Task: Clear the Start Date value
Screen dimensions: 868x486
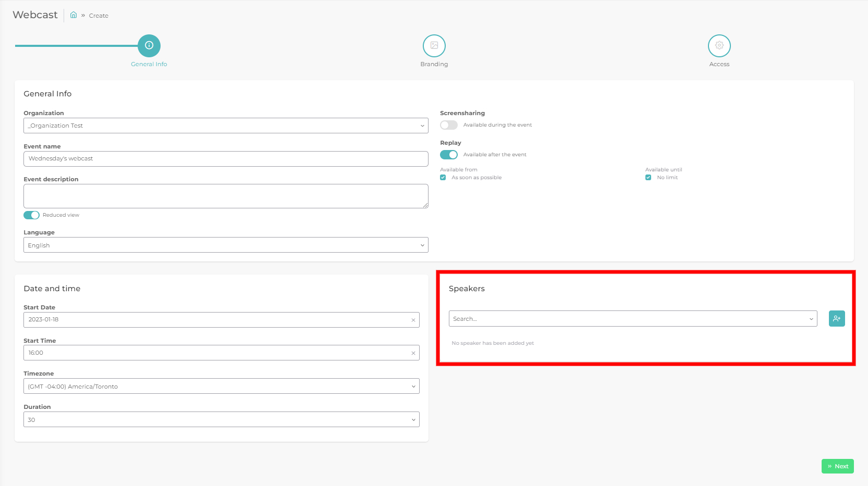Action: pos(413,320)
